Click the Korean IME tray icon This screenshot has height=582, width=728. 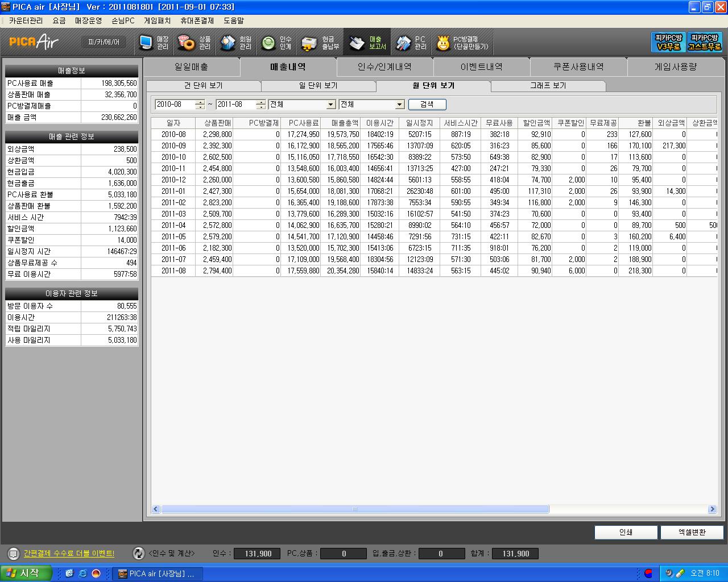[x=648, y=573]
